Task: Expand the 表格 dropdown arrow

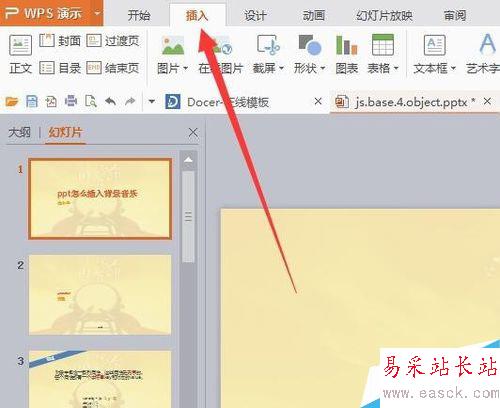Action: (396, 68)
